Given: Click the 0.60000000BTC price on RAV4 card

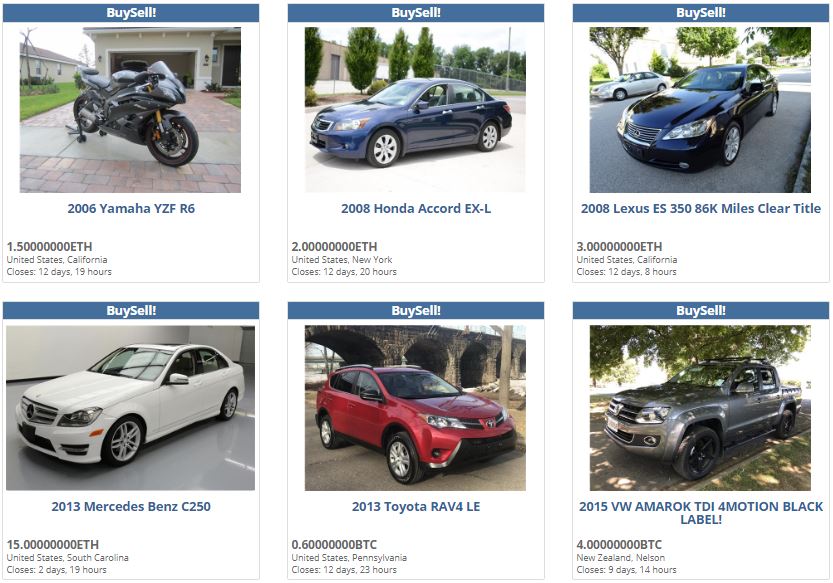Looking at the screenshot, I should (x=334, y=545).
